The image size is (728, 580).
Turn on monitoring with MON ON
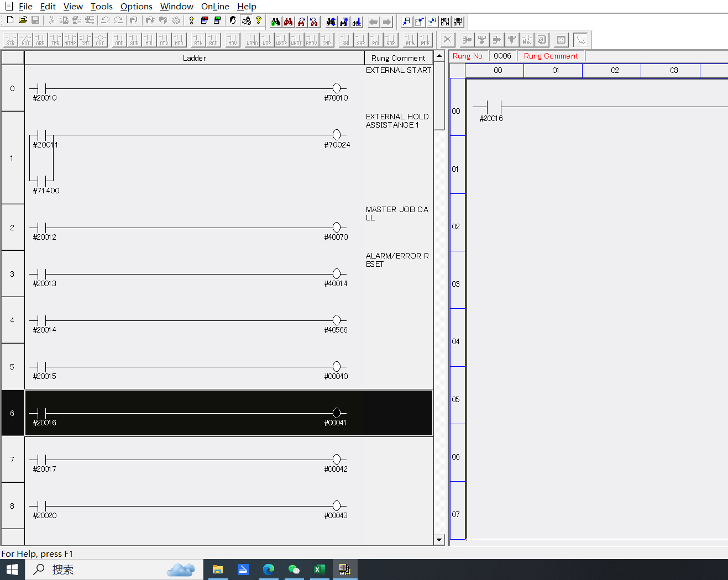pos(445,22)
